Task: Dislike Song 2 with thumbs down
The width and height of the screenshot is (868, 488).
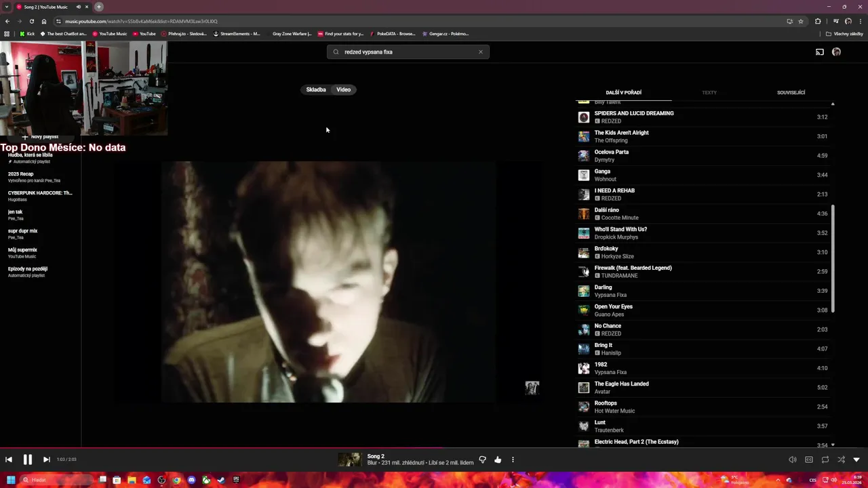Action: (482, 460)
